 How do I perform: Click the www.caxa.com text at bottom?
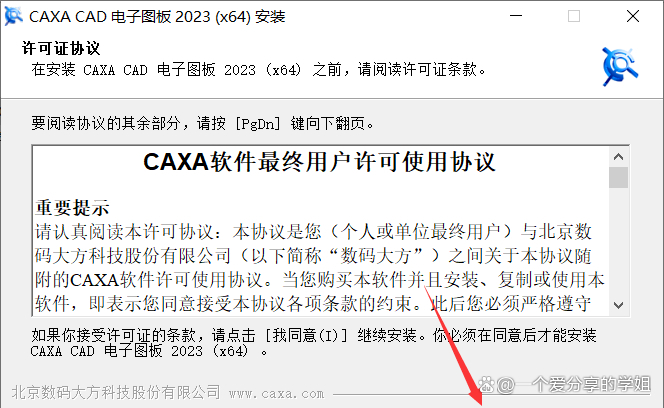click(277, 394)
